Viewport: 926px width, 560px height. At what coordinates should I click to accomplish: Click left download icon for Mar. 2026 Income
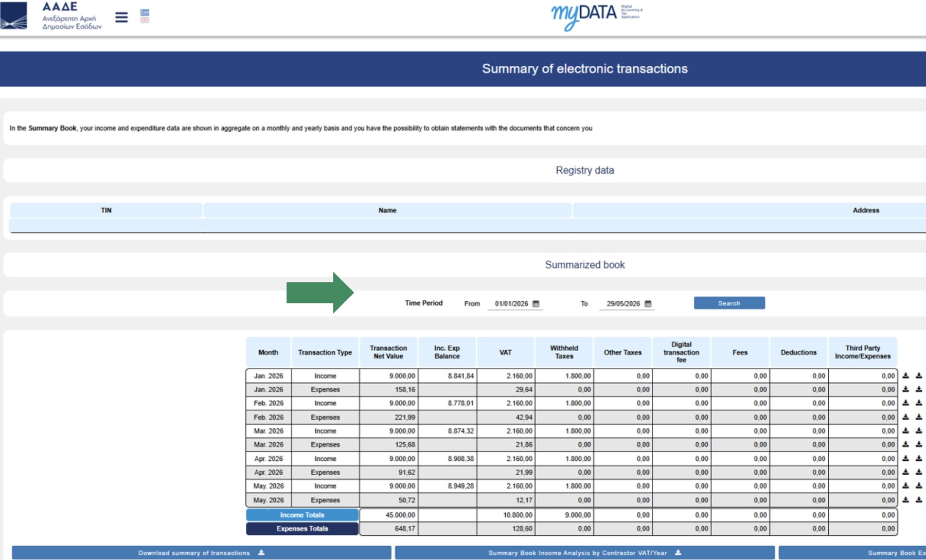905,431
